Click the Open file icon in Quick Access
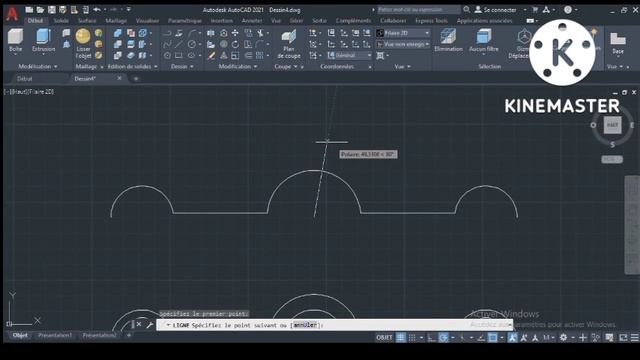This screenshot has width=640, height=360. [40, 9]
